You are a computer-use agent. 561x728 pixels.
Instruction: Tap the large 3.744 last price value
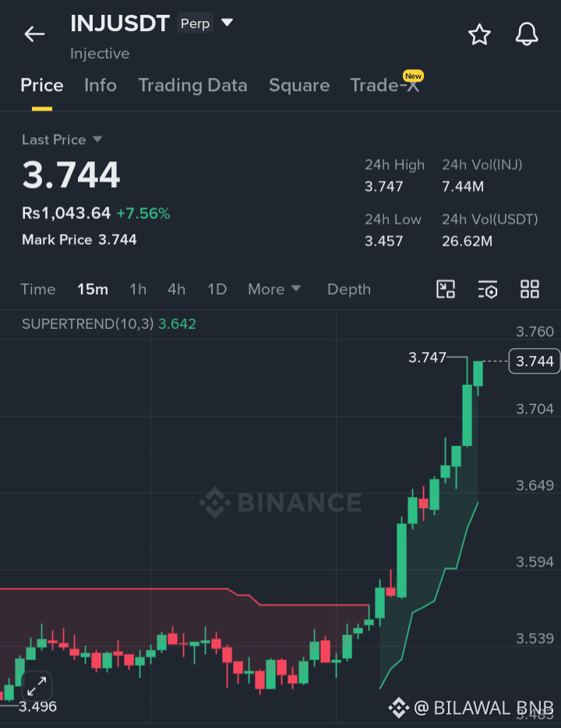[x=71, y=175]
